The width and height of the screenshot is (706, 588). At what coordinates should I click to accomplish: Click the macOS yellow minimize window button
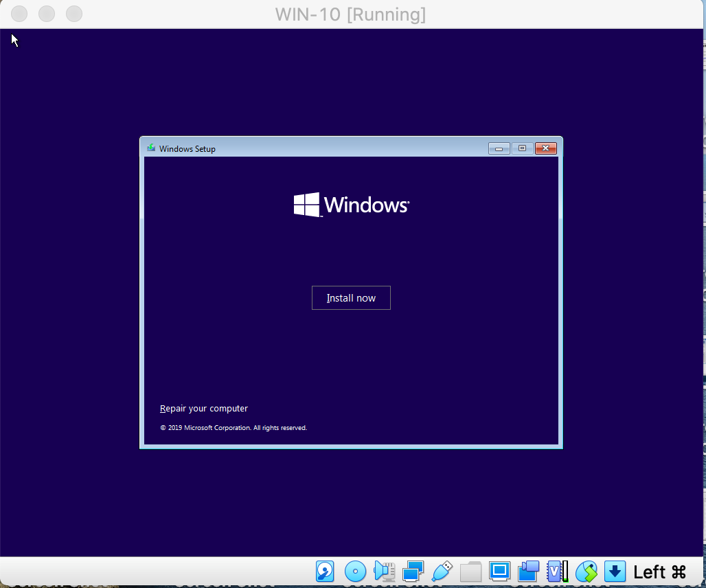47,14
